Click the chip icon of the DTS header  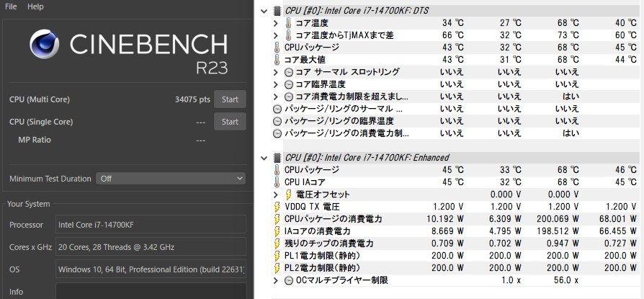(x=277, y=11)
